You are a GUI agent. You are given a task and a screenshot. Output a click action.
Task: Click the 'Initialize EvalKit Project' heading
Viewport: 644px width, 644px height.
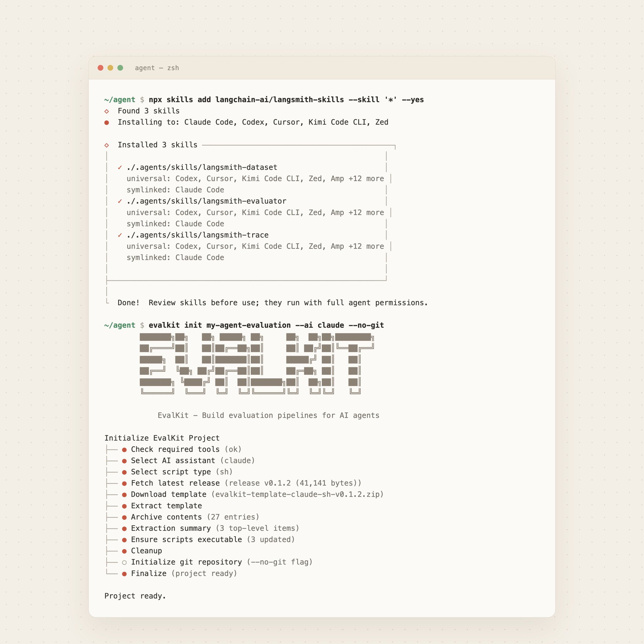[162, 438]
